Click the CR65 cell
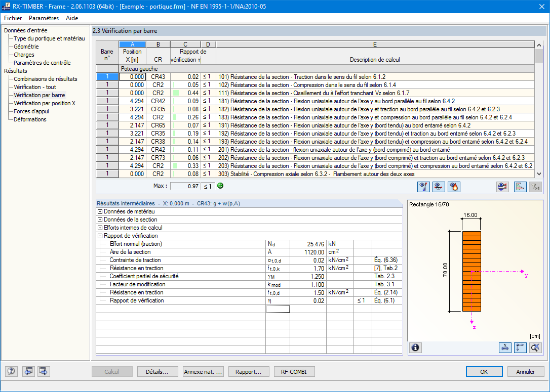 point(158,125)
